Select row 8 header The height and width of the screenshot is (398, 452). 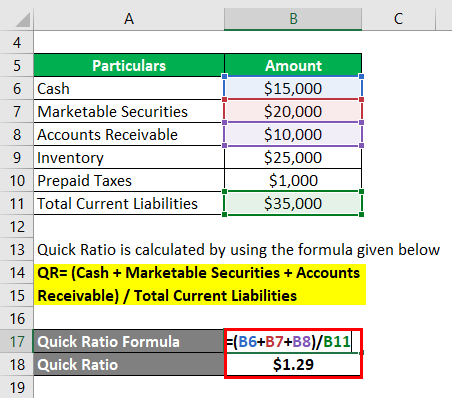(17, 134)
